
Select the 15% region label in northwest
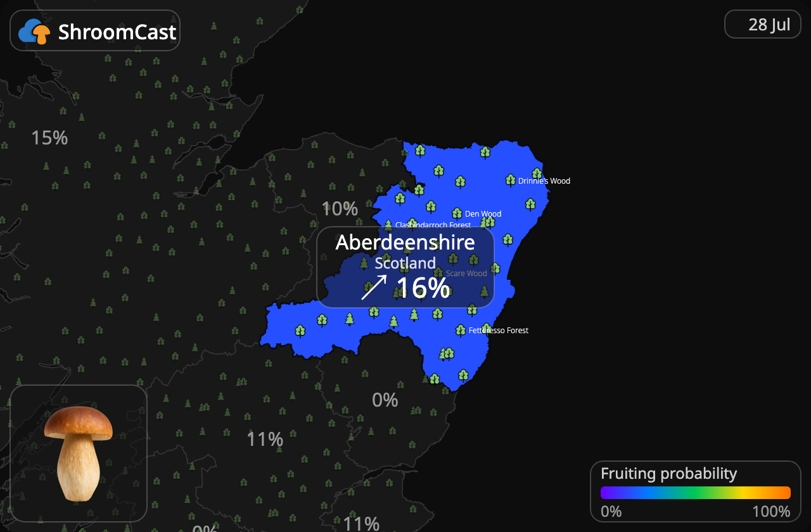coord(49,137)
